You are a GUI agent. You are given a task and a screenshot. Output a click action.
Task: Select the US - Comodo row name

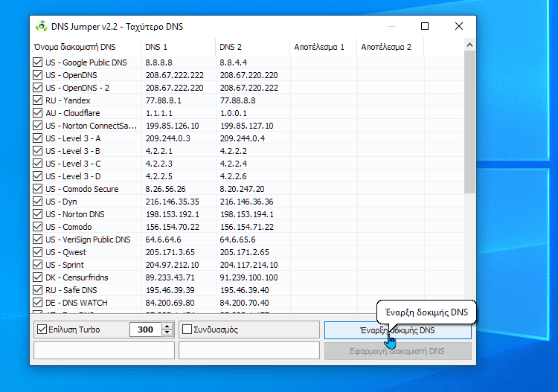pyautogui.click(x=68, y=227)
